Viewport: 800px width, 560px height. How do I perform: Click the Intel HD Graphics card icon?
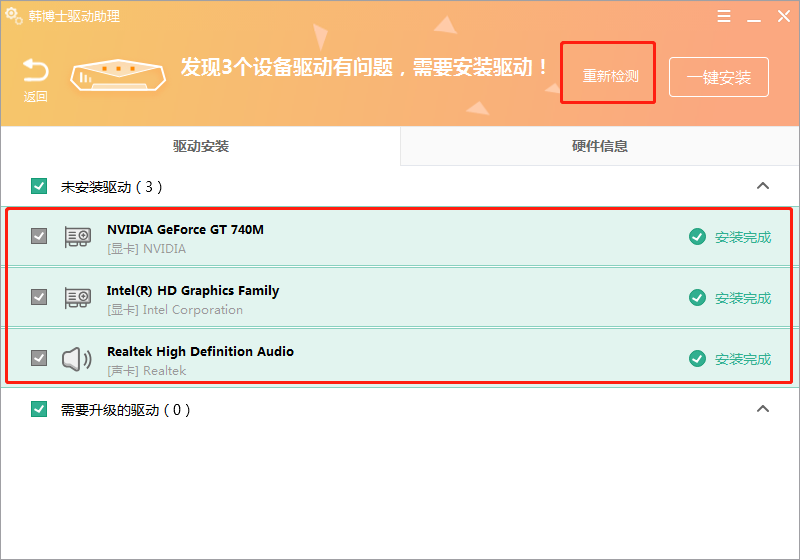pos(77,298)
